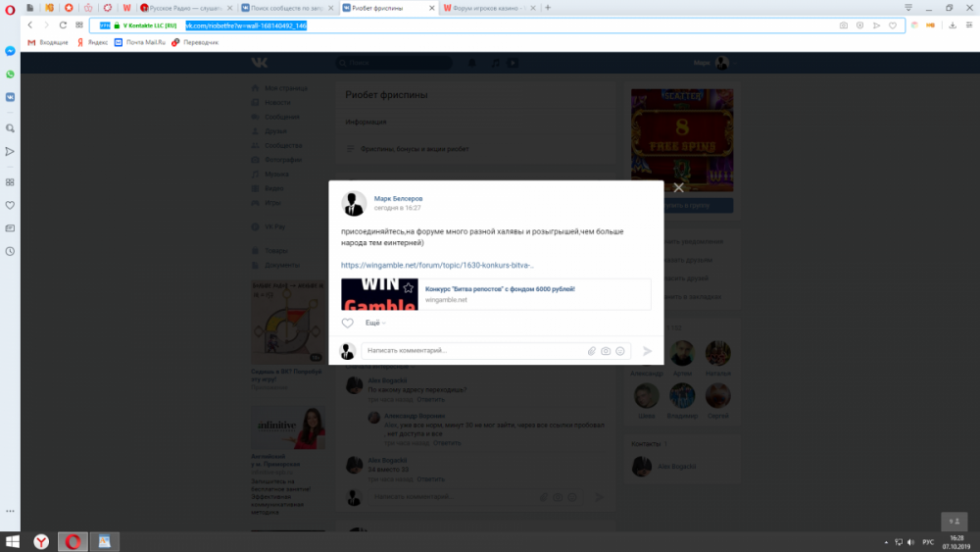Viewport: 980px width, 552px height.
Task: Expand the 'Ещё' dropdown under the post
Action: (x=374, y=323)
